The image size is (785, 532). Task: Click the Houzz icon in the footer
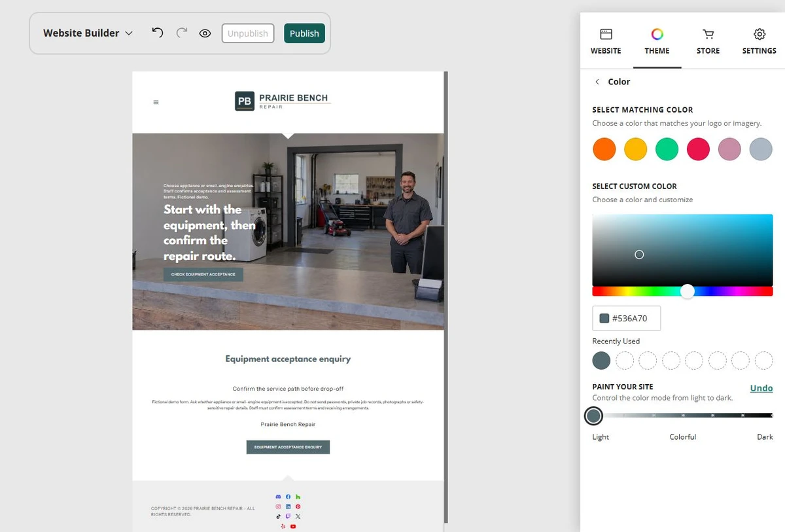coord(298,497)
